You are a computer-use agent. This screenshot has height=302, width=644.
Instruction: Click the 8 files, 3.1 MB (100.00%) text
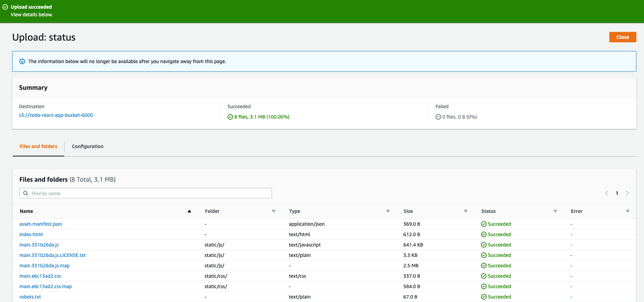(262, 117)
